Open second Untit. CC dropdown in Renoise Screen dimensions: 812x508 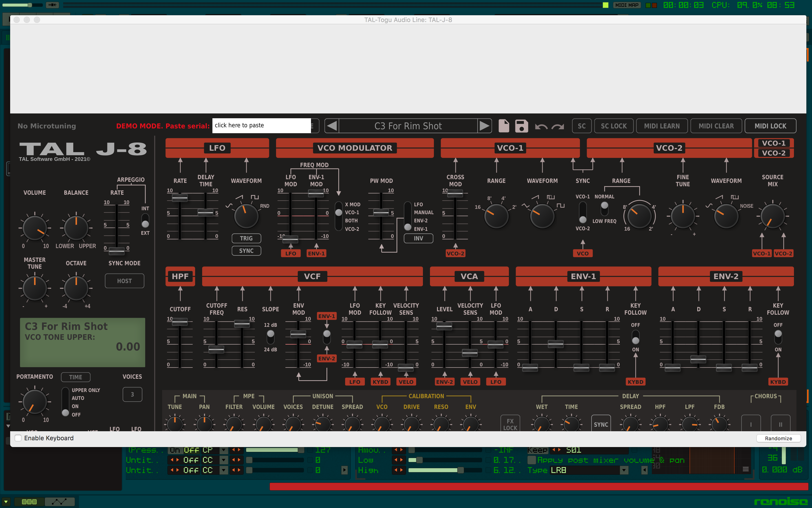224,470
